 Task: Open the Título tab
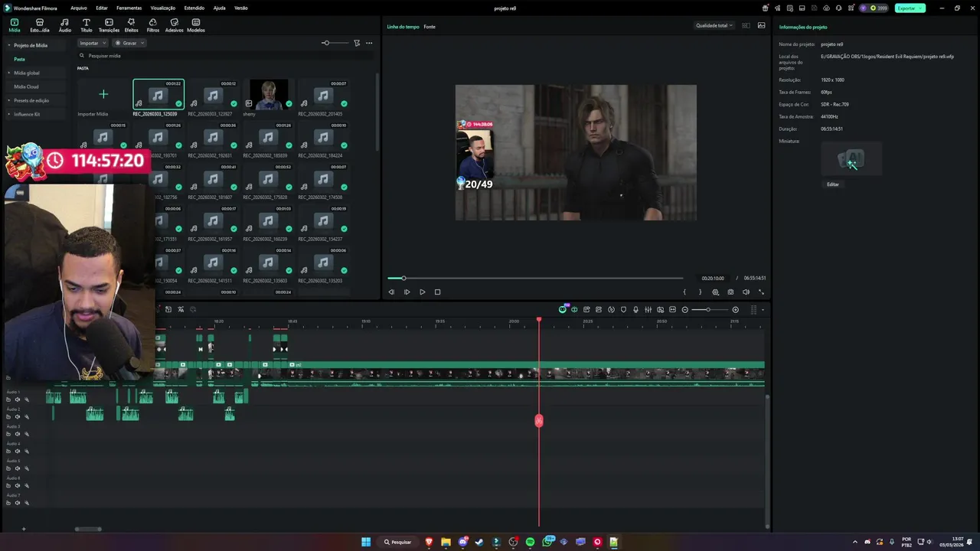tap(86, 25)
